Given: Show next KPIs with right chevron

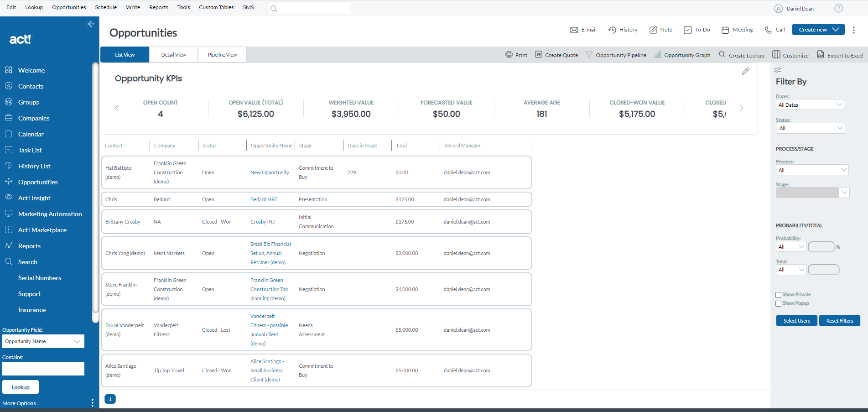Looking at the screenshot, I should point(741,108).
